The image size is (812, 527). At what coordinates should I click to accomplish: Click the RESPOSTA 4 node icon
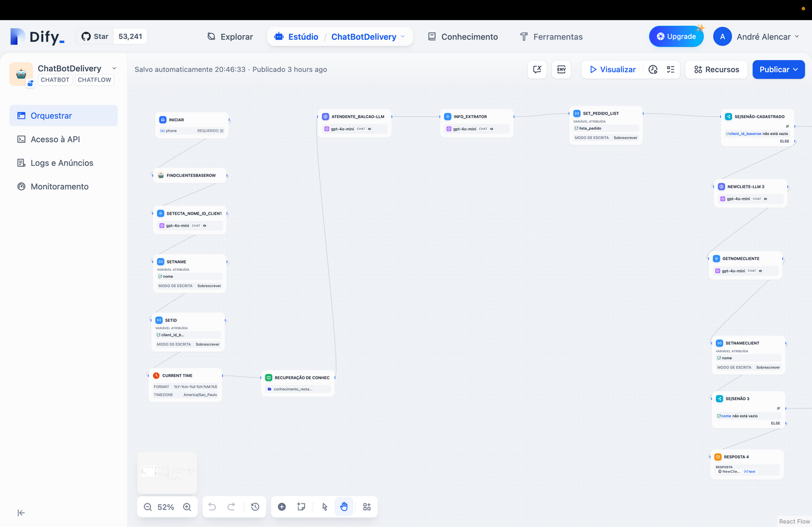click(x=718, y=457)
